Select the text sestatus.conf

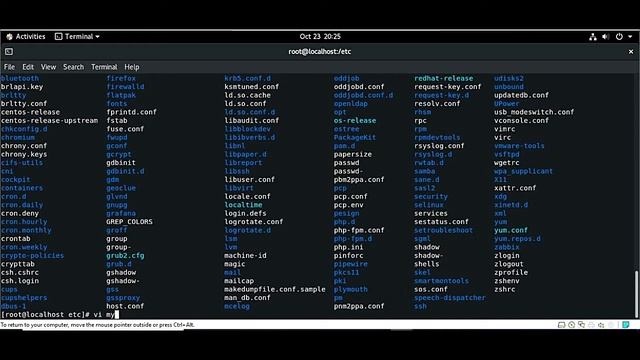click(x=442, y=222)
